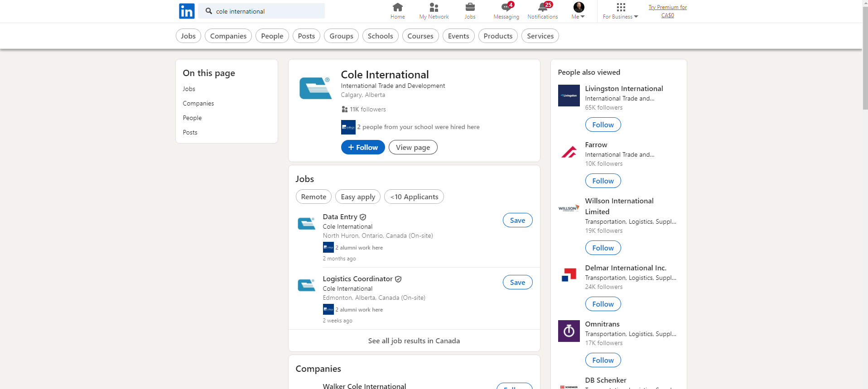Click the school logo beside hired here text
The width and height of the screenshot is (868, 389).
(348, 127)
